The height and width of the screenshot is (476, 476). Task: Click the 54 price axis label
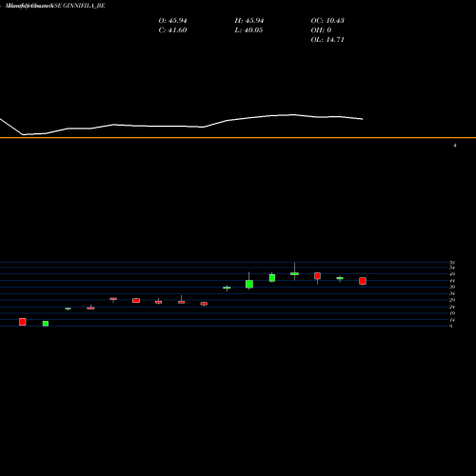pos(452,268)
